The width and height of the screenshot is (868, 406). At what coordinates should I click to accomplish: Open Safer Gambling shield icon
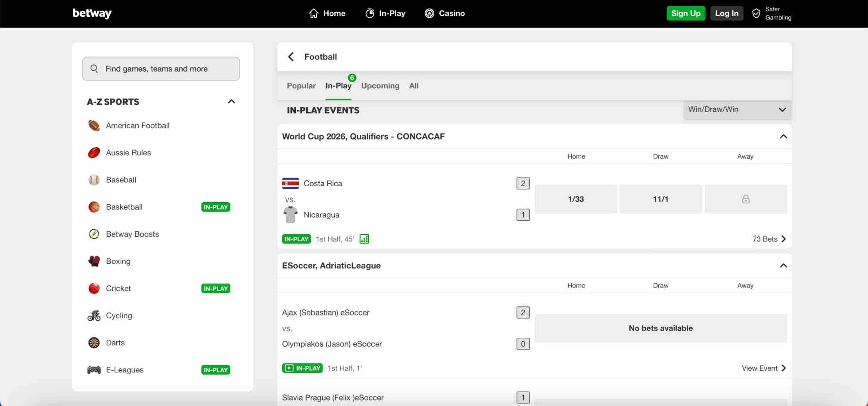[x=756, y=13]
